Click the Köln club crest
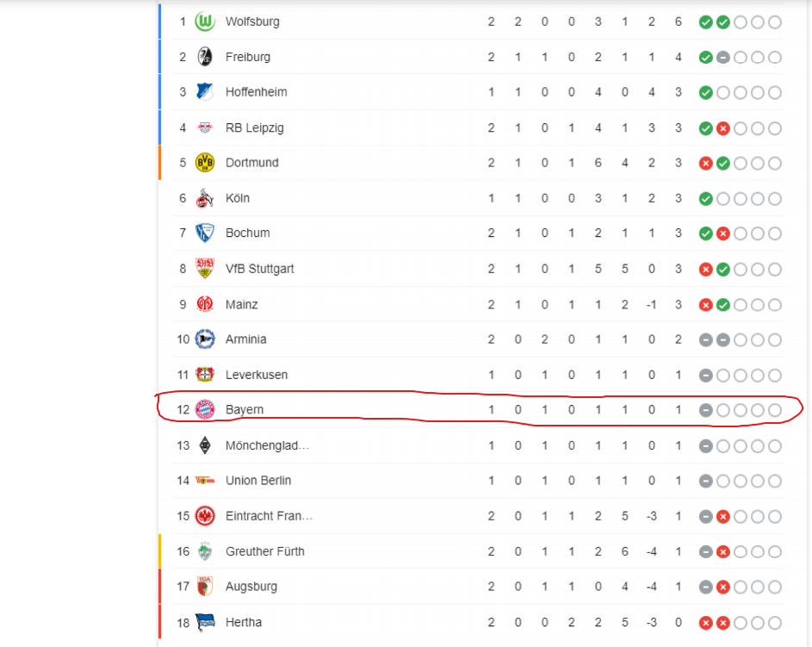812x647 pixels. pyautogui.click(x=205, y=198)
